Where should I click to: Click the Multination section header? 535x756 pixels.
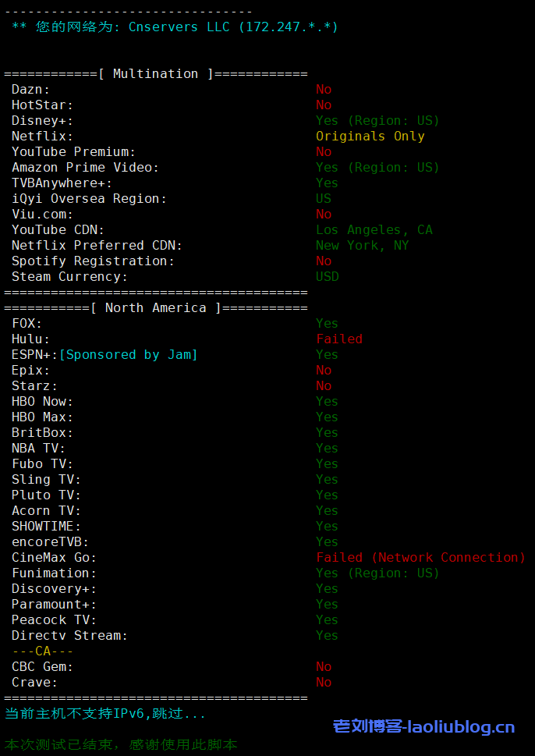tap(155, 74)
